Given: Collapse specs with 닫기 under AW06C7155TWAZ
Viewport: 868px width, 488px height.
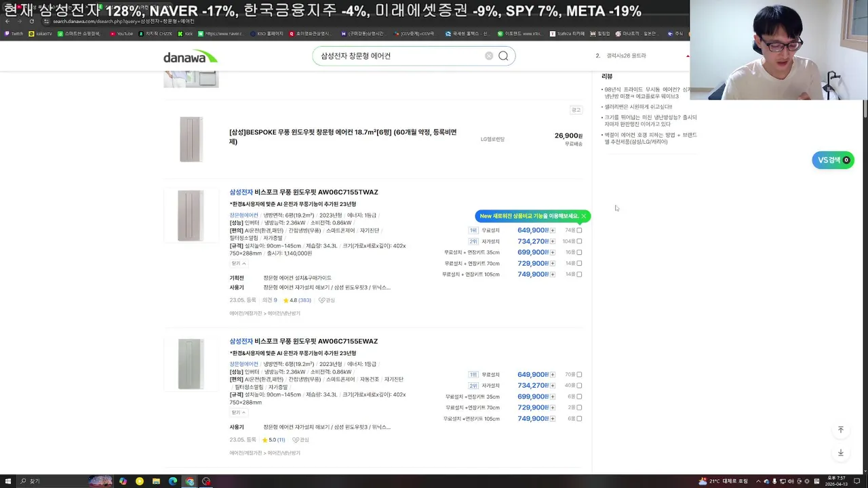Looking at the screenshot, I should 239,263.
